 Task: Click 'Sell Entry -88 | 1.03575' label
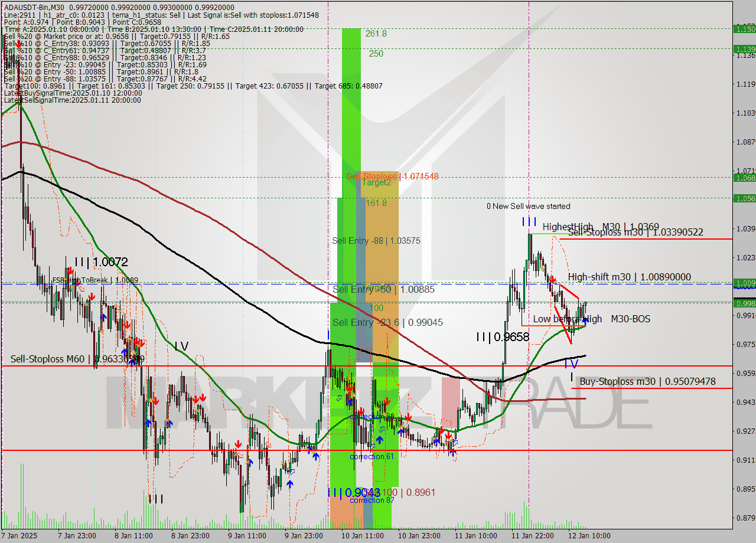tap(376, 241)
